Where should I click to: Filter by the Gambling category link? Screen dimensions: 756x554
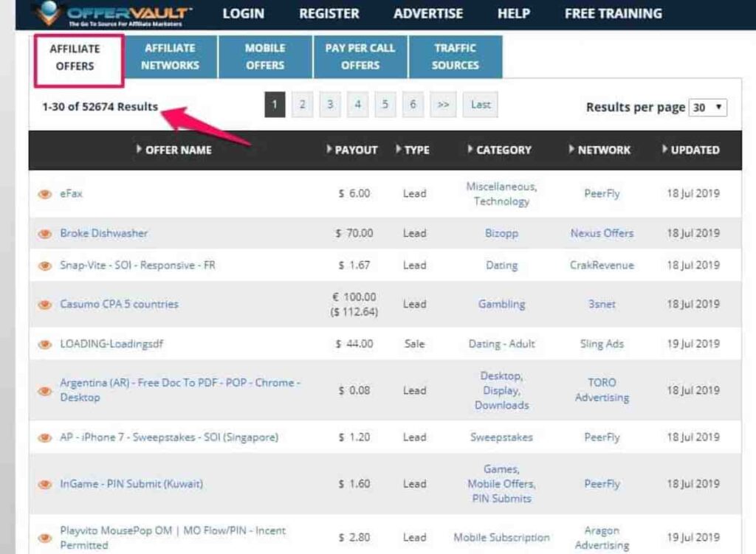[x=501, y=305]
